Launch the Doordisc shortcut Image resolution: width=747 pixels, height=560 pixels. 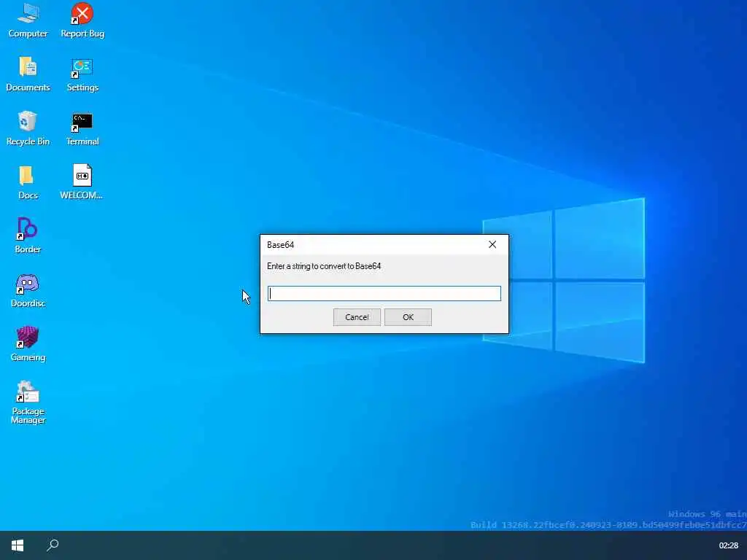[x=28, y=290]
